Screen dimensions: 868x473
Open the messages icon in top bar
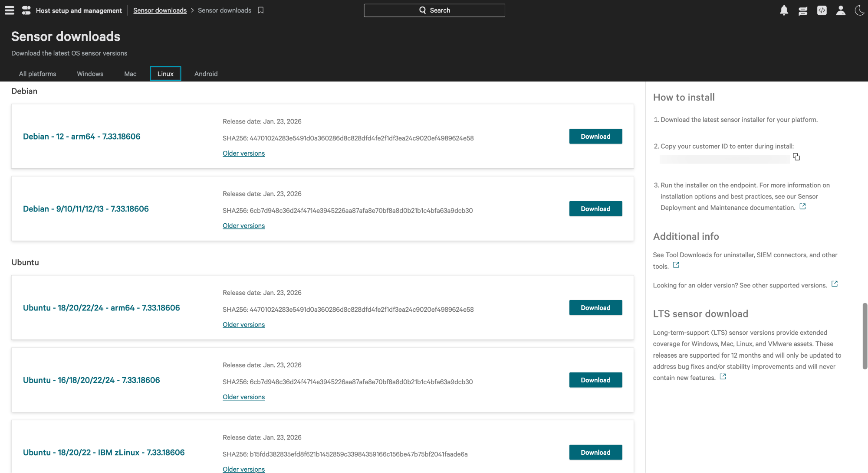(803, 10)
